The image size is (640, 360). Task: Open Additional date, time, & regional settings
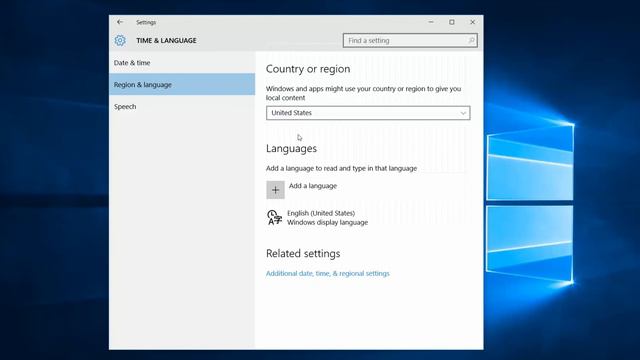[x=328, y=273]
